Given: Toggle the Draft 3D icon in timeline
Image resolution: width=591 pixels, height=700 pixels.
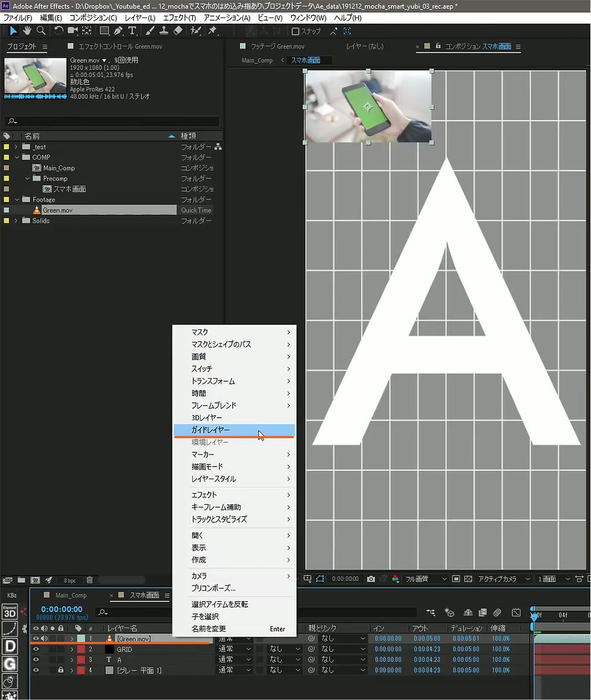Looking at the screenshot, I should pyautogui.click(x=449, y=613).
